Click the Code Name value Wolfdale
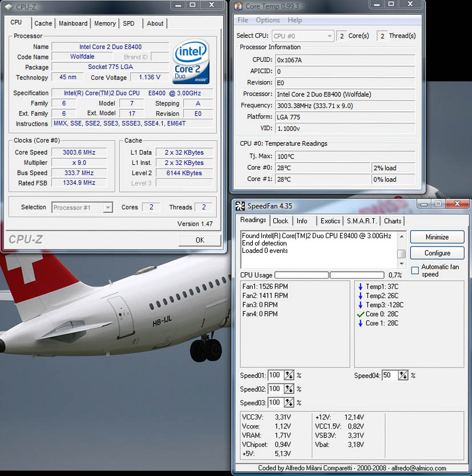Viewport: 472px width, 476px height. pyautogui.click(x=82, y=57)
